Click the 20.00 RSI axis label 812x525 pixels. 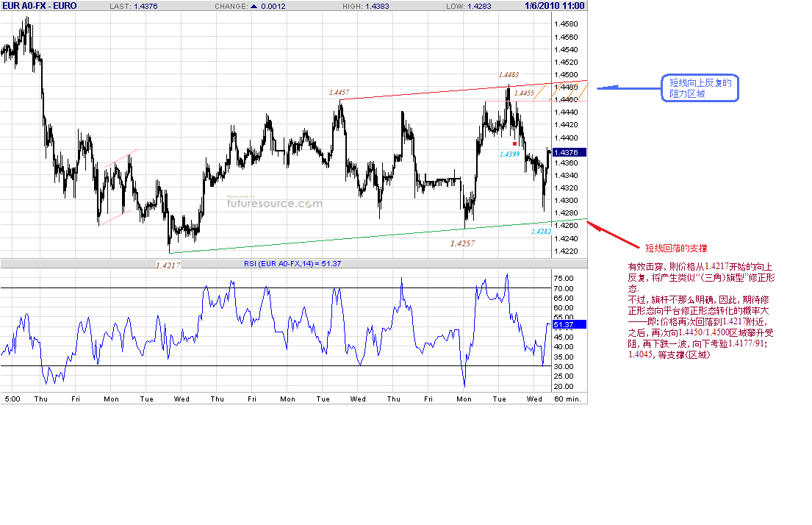pyautogui.click(x=564, y=386)
